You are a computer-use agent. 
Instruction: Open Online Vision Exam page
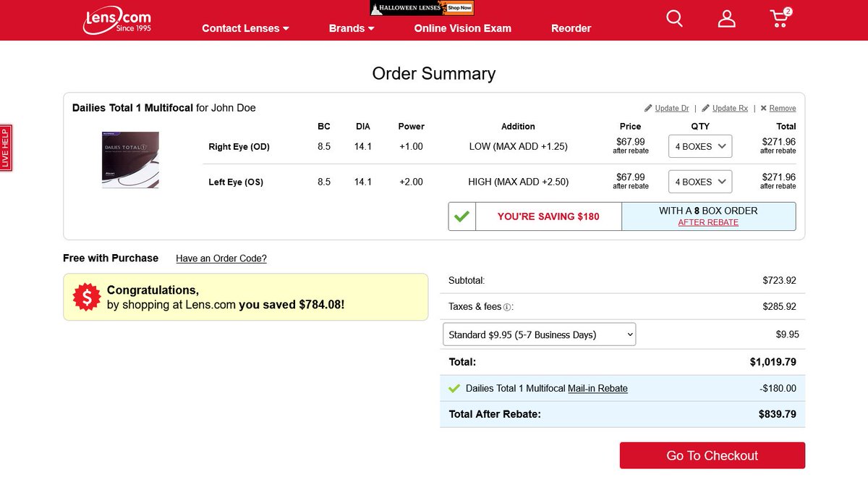(463, 28)
